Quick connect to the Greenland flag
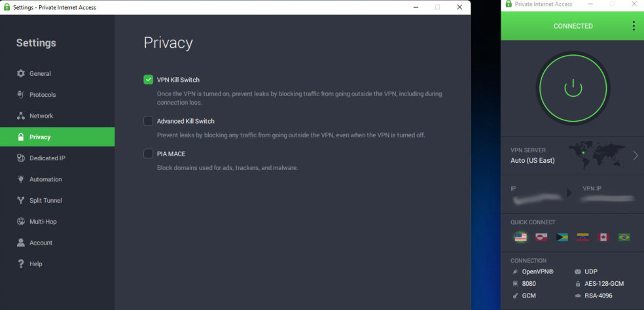The image size is (644, 310). point(541,237)
